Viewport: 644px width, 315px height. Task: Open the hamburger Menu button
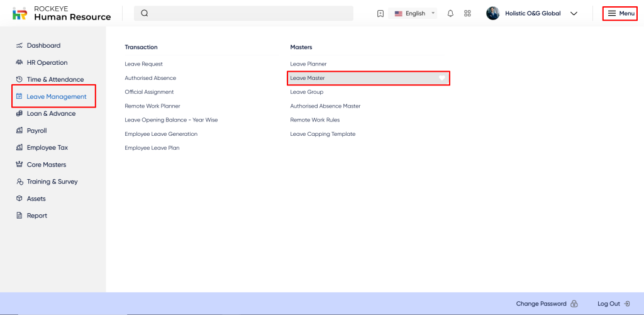click(620, 13)
